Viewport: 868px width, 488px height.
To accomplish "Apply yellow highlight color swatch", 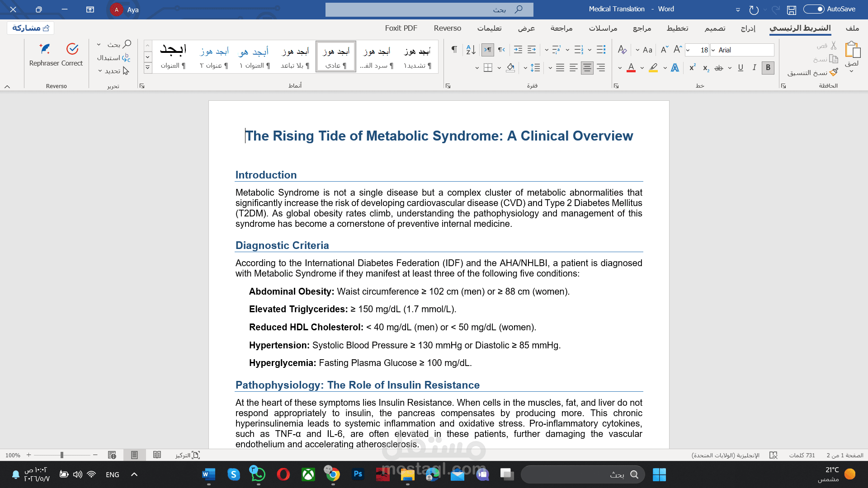I will pos(653,68).
